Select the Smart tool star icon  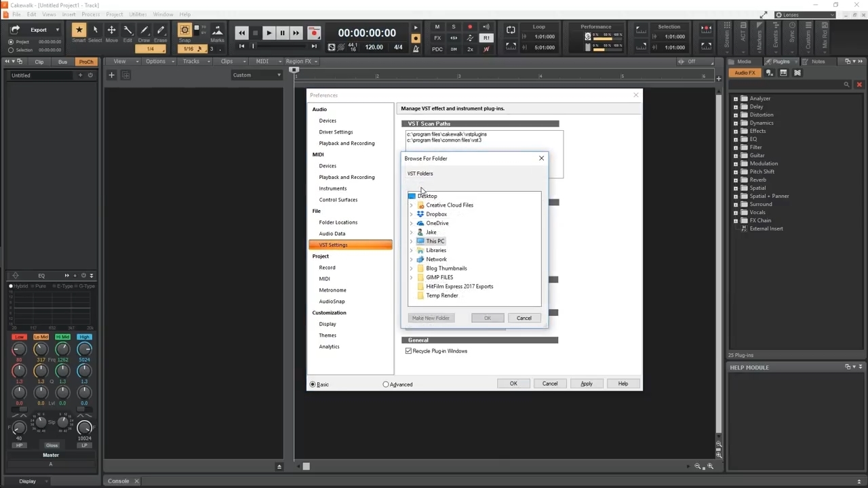[x=79, y=30]
